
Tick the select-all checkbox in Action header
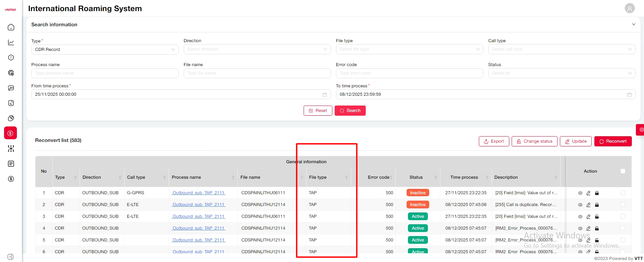pyautogui.click(x=623, y=171)
